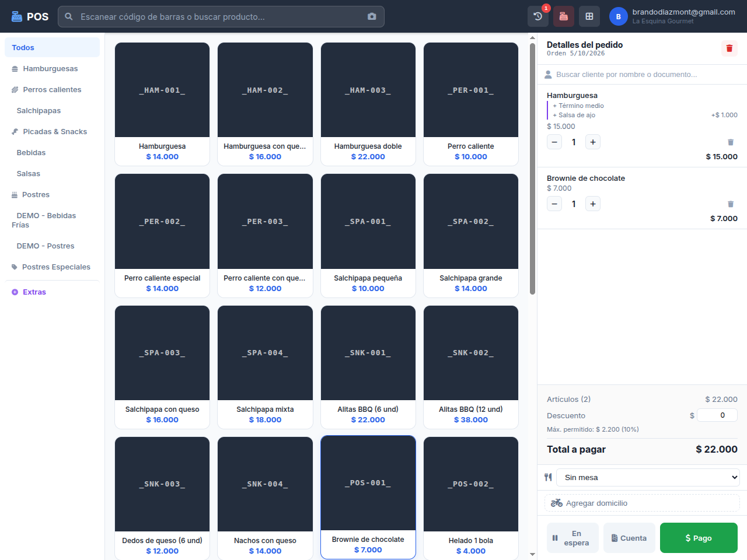The width and height of the screenshot is (747, 560).
Task: Click the customer search field
Action: [x=642, y=74]
